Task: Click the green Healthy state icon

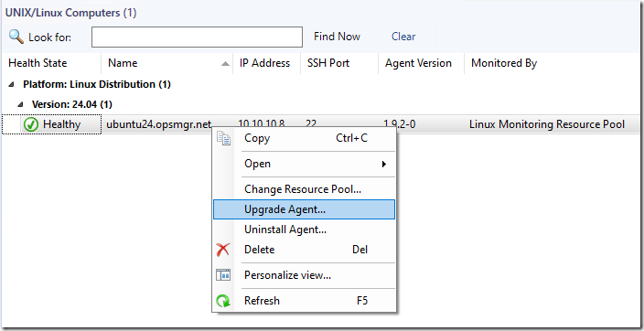Action: (31, 124)
